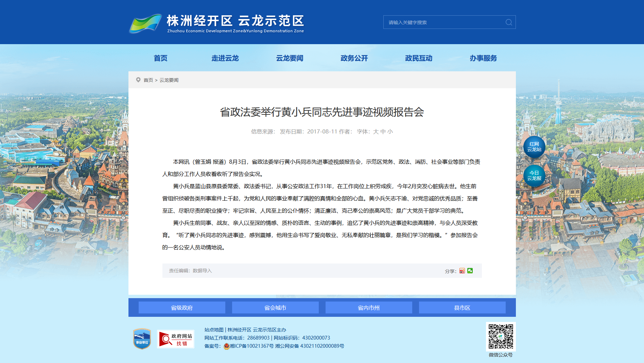Click the WeChat QR code image
The width and height of the screenshot is (644, 363).
[x=501, y=337]
